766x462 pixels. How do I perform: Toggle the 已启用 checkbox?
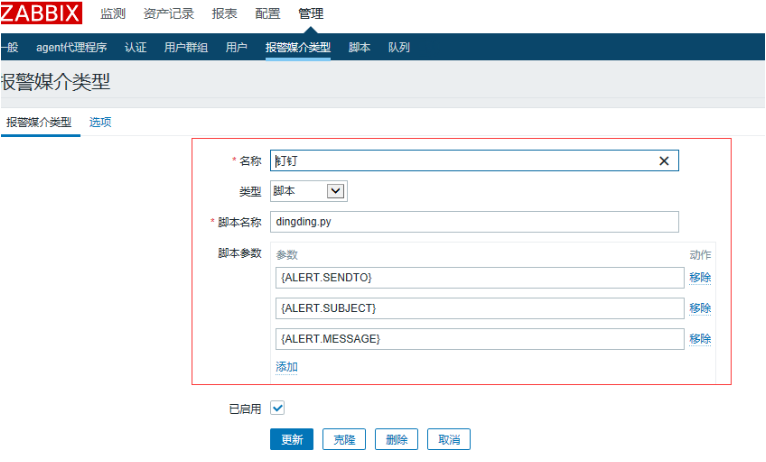pos(277,408)
